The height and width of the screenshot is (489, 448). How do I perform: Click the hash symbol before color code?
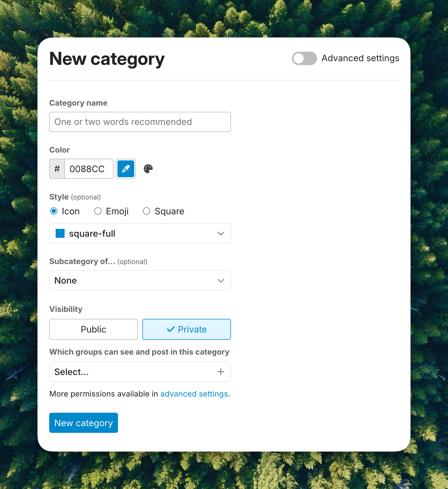pyautogui.click(x=57, y=169)
